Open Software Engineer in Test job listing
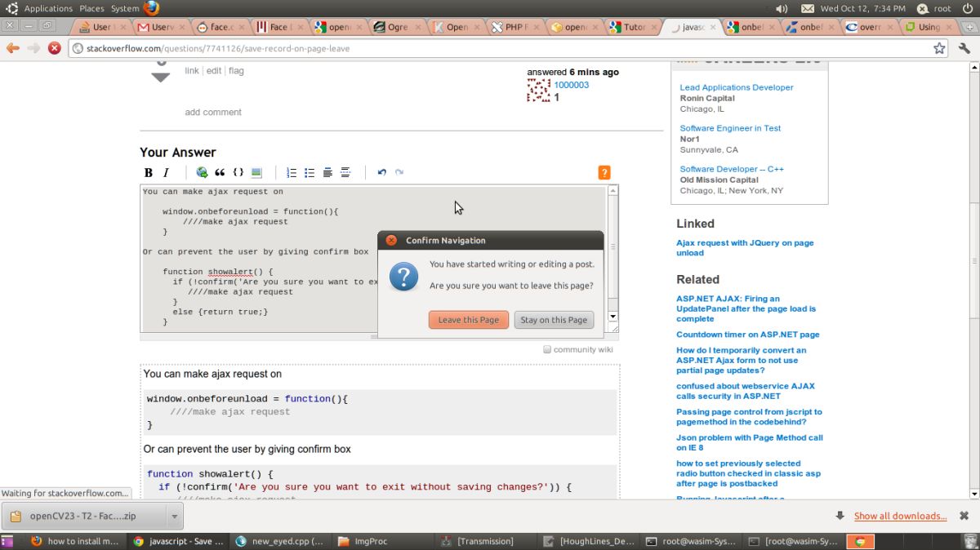Image resolution: width=980 pixels, height=550 pixels. (730, 128)
